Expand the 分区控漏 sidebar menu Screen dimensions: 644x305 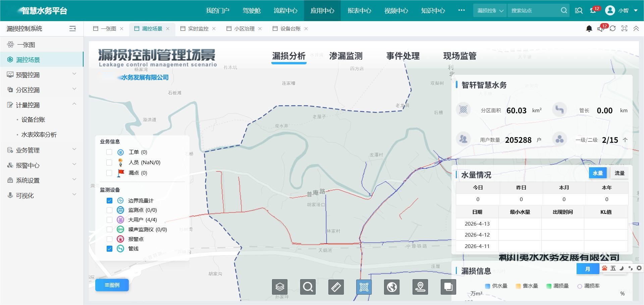42,90
